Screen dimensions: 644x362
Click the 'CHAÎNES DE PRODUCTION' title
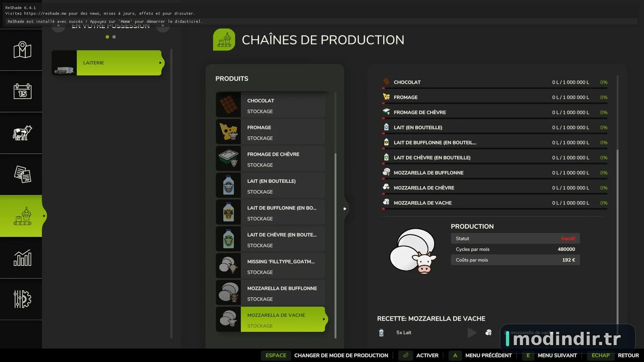coord(323,40)
